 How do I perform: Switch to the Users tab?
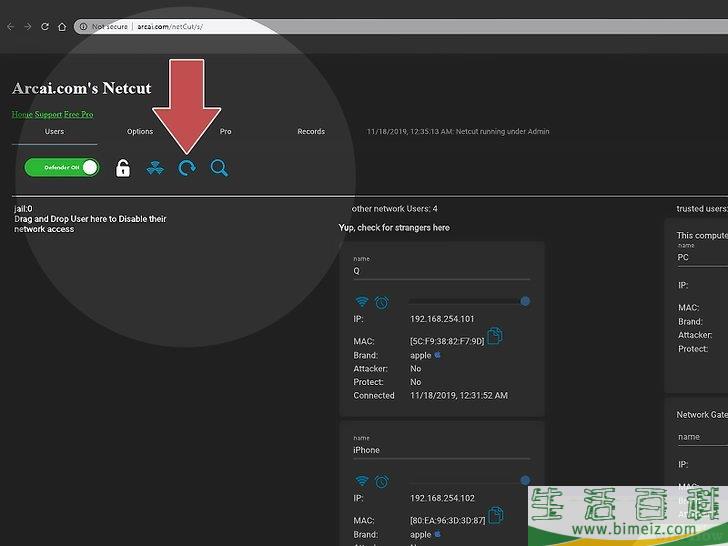54,131
